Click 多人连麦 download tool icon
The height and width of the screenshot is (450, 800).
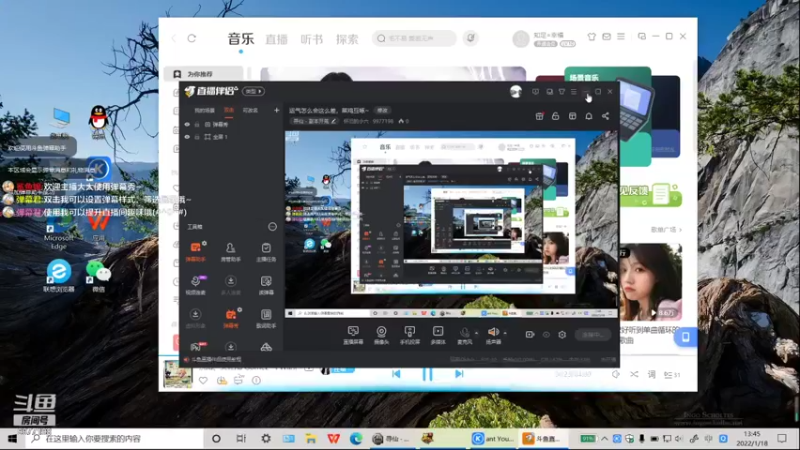pyautogui.click(x=231, y=285)
